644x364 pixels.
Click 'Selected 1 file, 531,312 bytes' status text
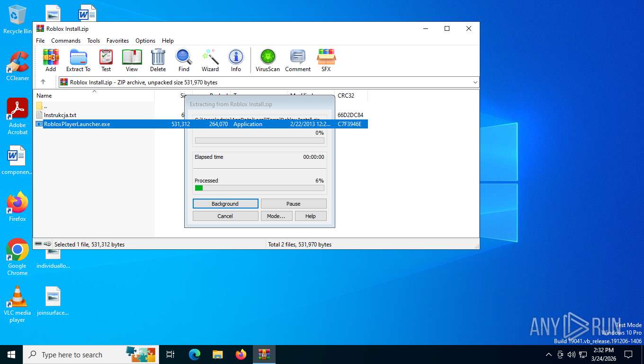(x=89, y=245)
